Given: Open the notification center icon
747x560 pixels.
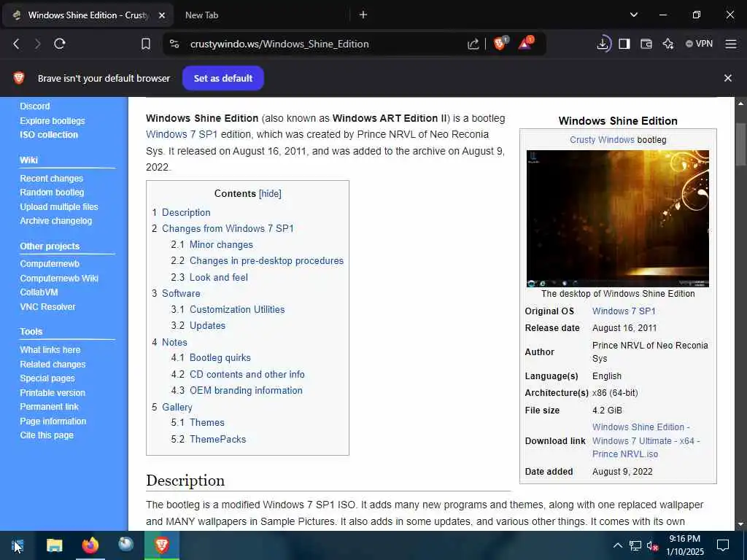Looking at the screenshot, I should [723, 545].
